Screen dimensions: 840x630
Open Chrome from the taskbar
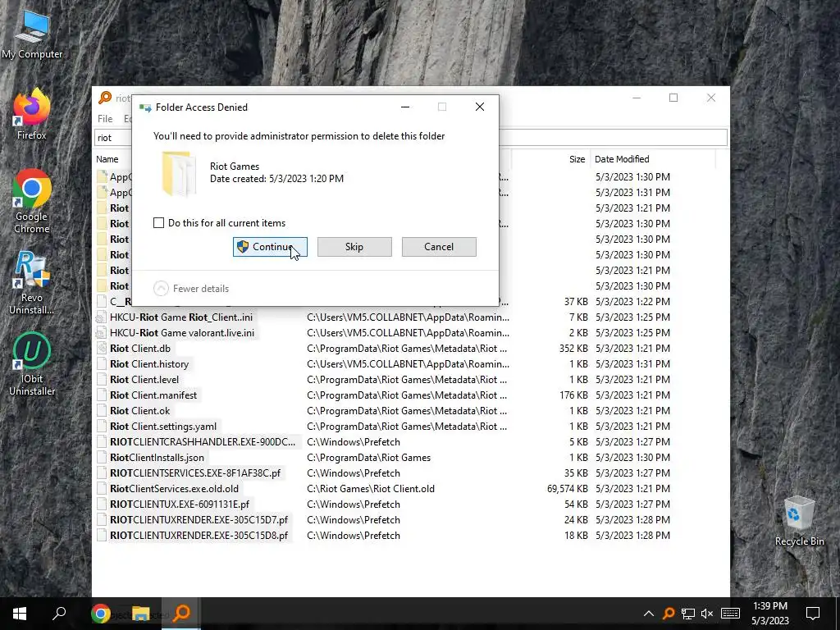[x=100, y=614]
